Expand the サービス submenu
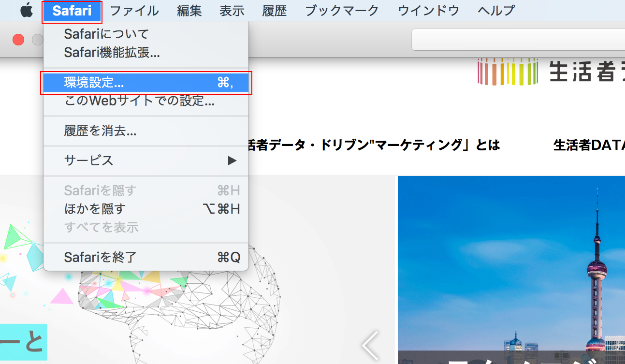 (x=146, y=160)
